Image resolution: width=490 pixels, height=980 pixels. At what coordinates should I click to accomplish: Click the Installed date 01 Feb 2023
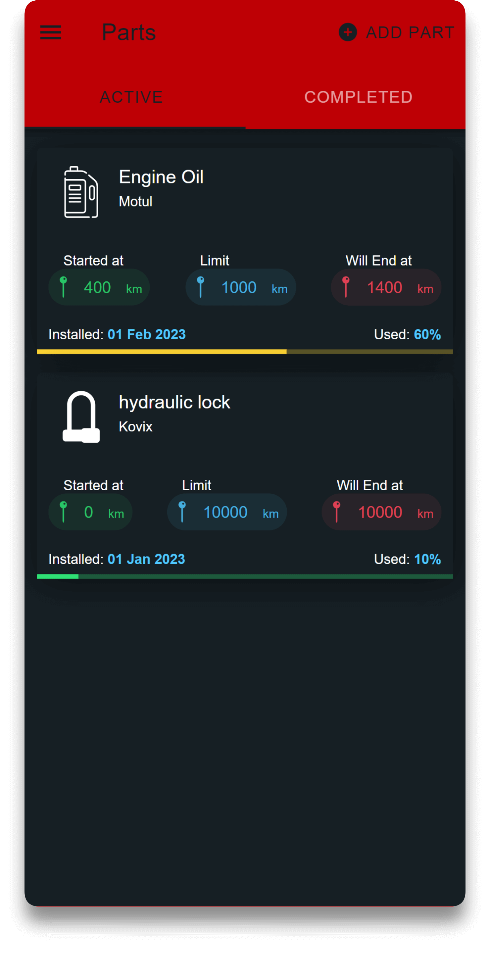coord(146,334)
